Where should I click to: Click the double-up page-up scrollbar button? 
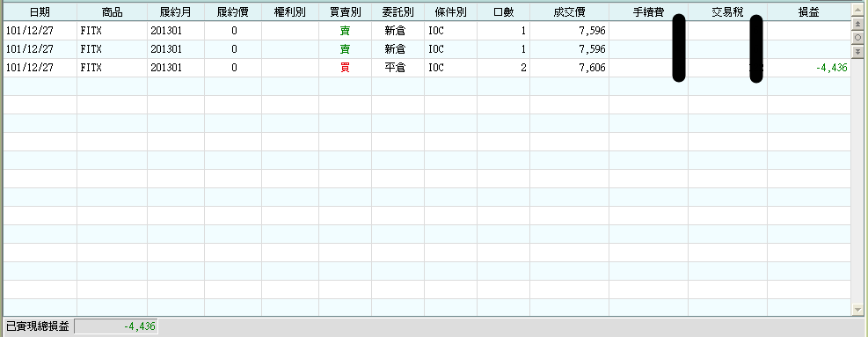click(x=857, y=25)
